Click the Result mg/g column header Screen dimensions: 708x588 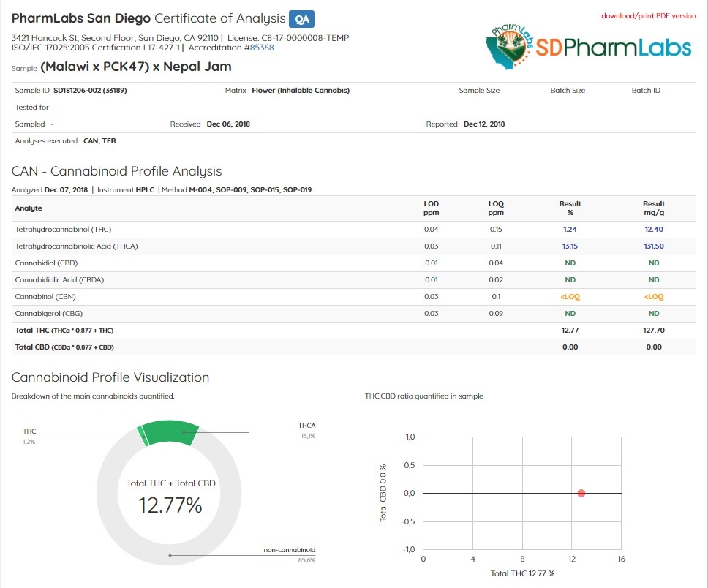(653, 208)
